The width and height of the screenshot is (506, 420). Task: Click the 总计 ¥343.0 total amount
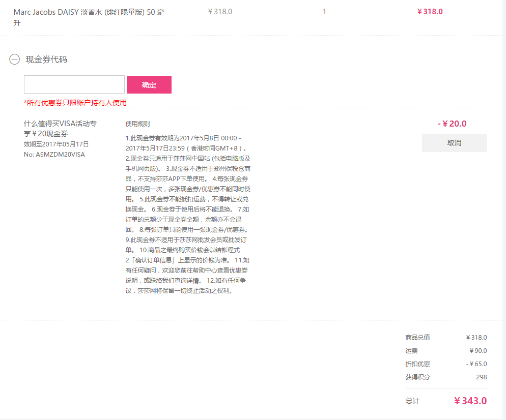[x=470, y=401]
